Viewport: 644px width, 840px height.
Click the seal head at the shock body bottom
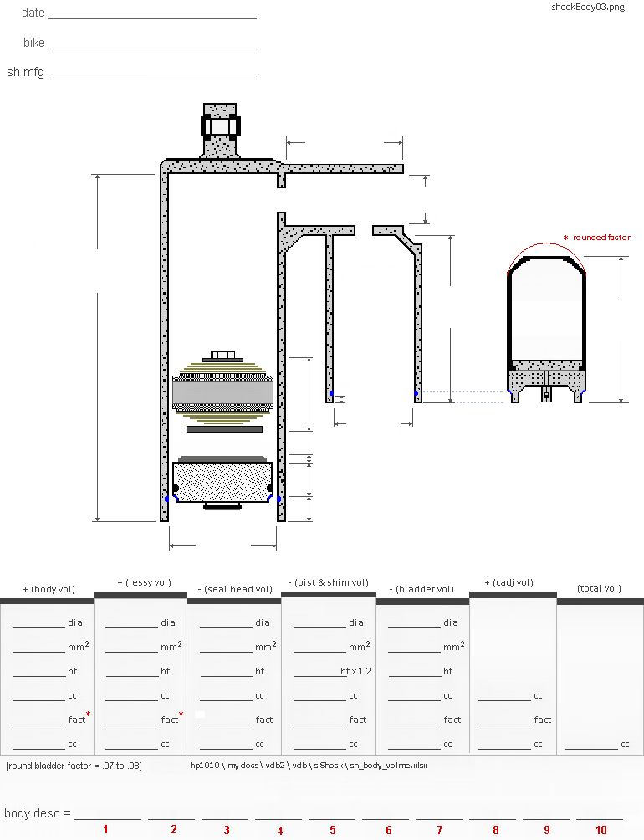[x=222, y=483]
